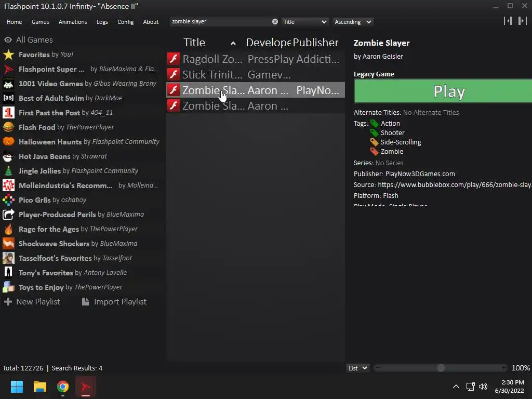Sort by the Developer column header
The height and width of the screenshot is (399, 532).
(269, 43)
